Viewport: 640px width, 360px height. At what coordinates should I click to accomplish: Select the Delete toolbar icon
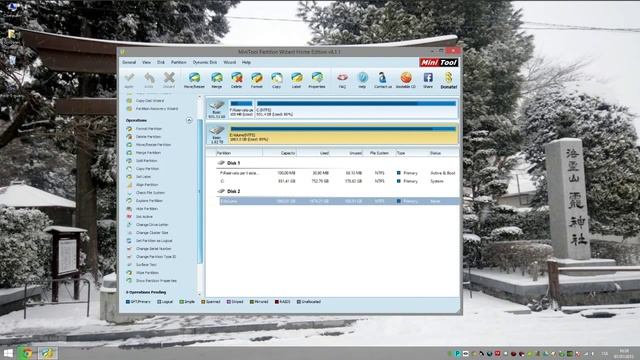[x=237, y=80]
